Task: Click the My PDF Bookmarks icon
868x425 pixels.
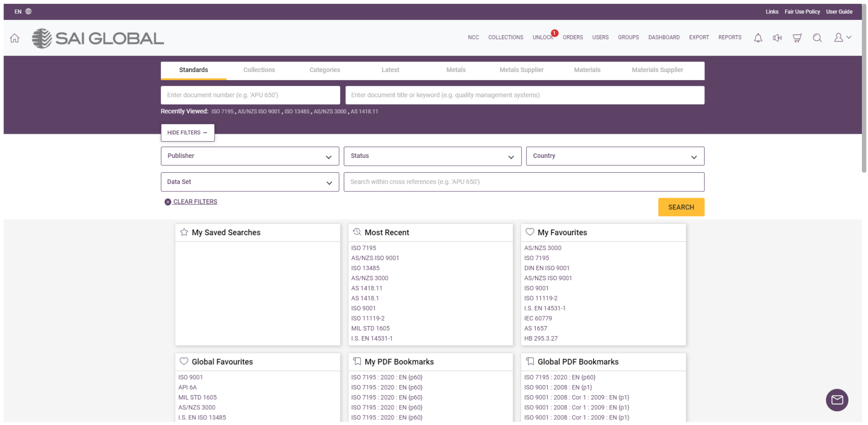Action: pyautogui.click(x=357, y=361)
